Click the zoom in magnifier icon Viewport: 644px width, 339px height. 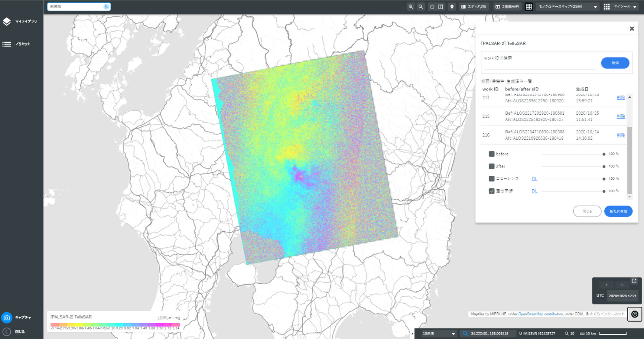coord(411,7)
